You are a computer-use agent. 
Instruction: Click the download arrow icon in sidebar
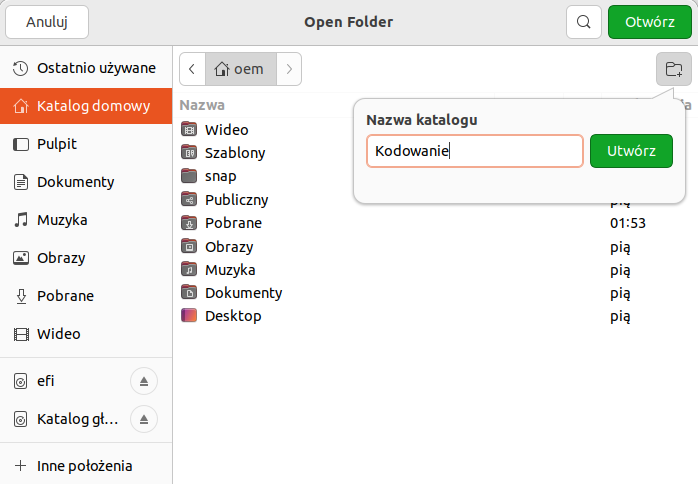21,296
